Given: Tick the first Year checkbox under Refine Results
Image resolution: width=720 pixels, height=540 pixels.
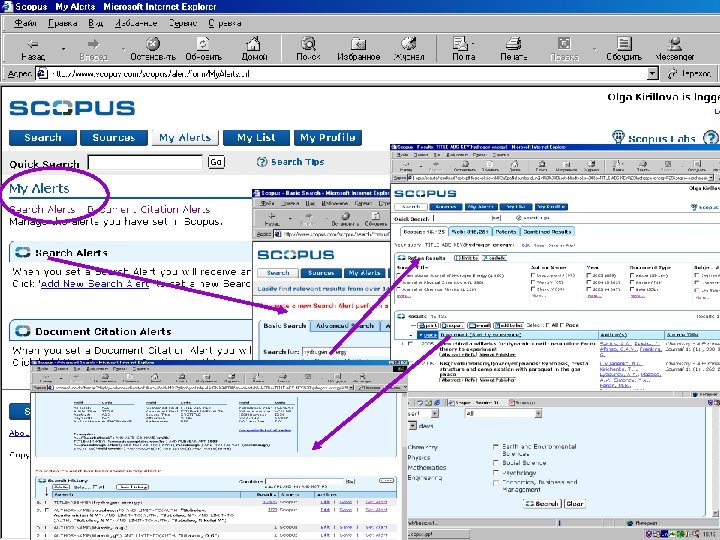Looking at the screenshot, I should [589, 276].
